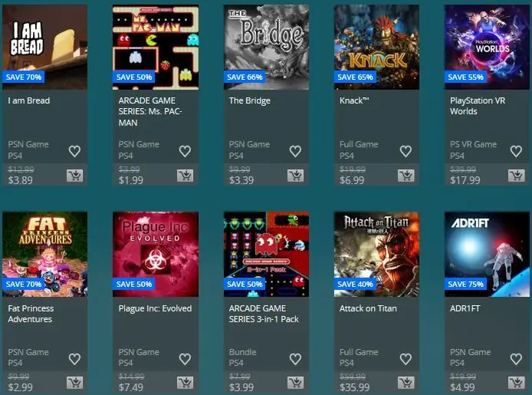Screen dimensions: 532x395
Task: Click the cart icon for Knack
Action: 406,176
